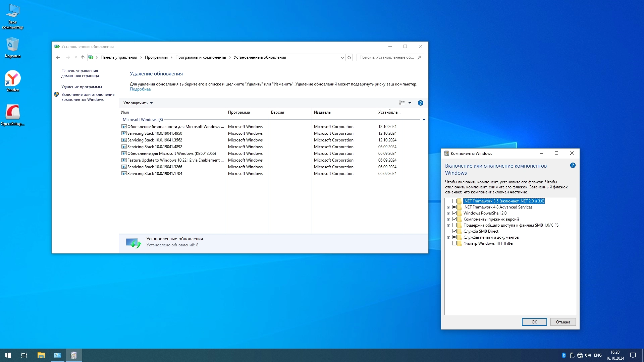Click the Подробнее link
The width and height of the screenshot is (644, 362).
(140, 89)
